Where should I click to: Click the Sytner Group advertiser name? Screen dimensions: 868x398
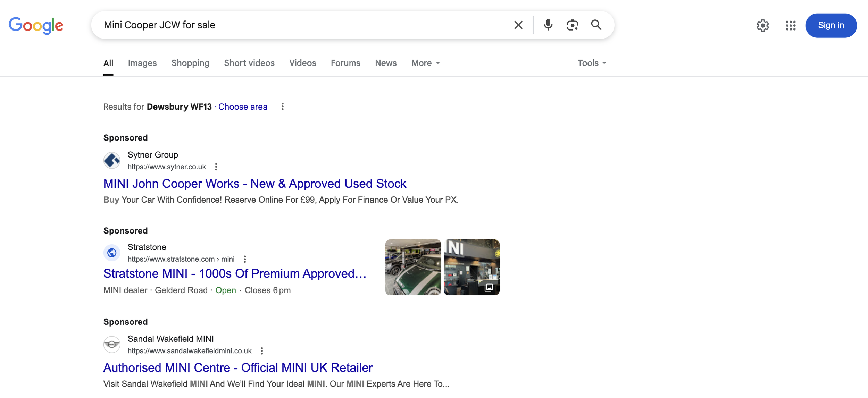point(153,155)
